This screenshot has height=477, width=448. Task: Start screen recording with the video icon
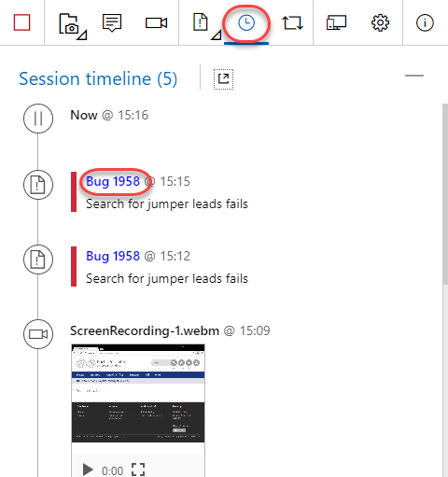pyautogui.click(x=156, y=22)
